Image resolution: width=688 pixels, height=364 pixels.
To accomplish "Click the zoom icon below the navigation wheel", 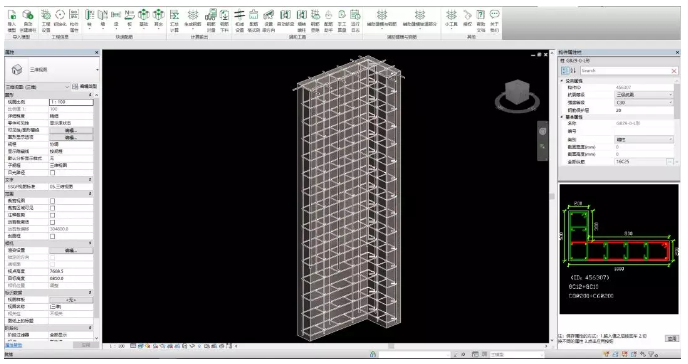I will coord(543,146).
